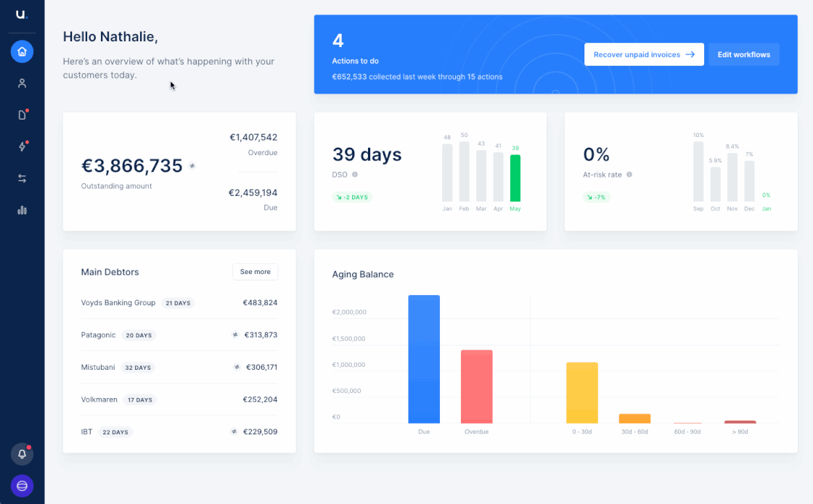Click the €2,459,194 Due amount

click(253, 193)
